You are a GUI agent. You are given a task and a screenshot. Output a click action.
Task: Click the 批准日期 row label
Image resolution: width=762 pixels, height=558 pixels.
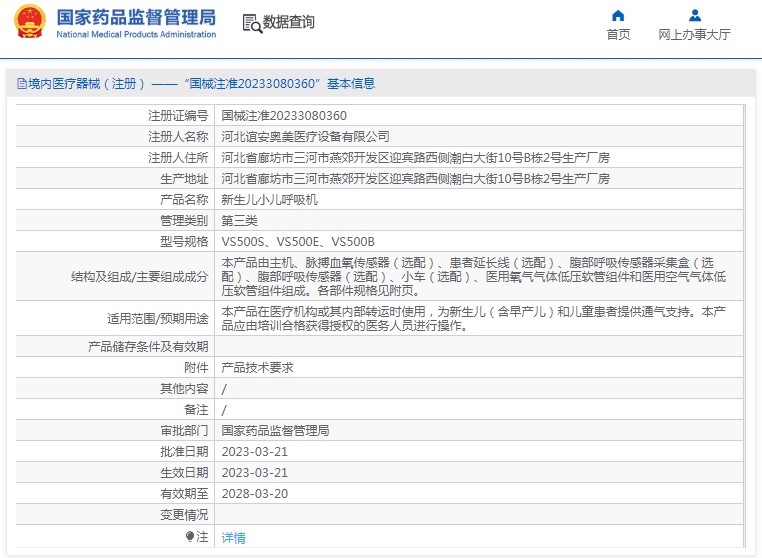(x=184, y=452)
